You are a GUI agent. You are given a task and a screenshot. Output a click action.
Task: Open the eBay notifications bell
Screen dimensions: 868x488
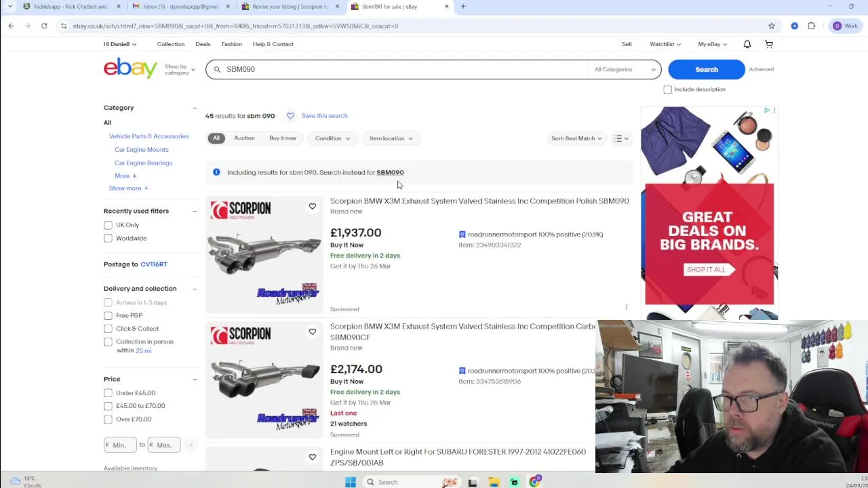pyautogui.click(x=747, y=44)
